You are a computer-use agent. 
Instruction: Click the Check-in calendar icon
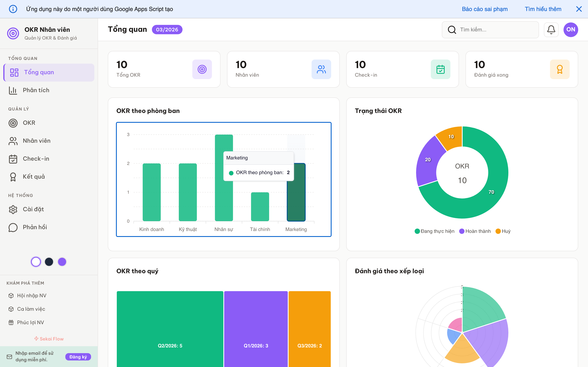tap(13, 158)
